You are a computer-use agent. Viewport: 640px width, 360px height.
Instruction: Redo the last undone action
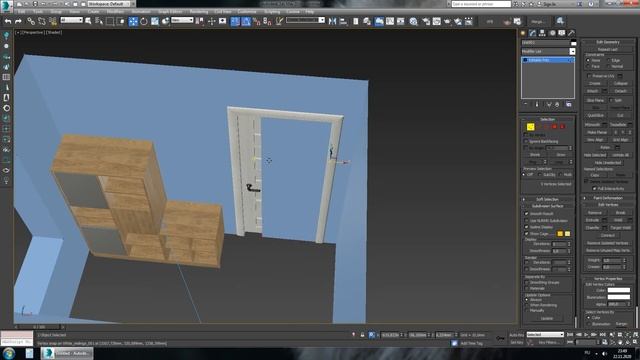tap(18, 21)
